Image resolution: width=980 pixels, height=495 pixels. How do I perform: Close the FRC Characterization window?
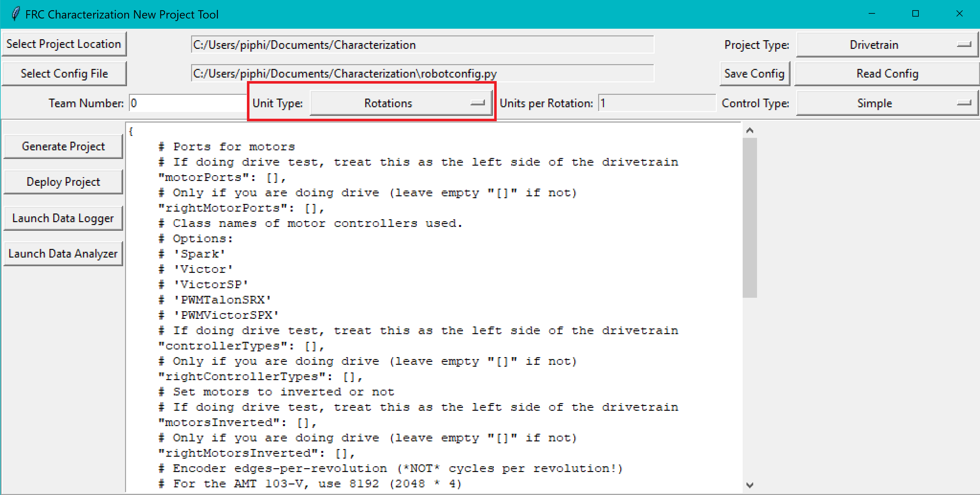pos(960,14)
